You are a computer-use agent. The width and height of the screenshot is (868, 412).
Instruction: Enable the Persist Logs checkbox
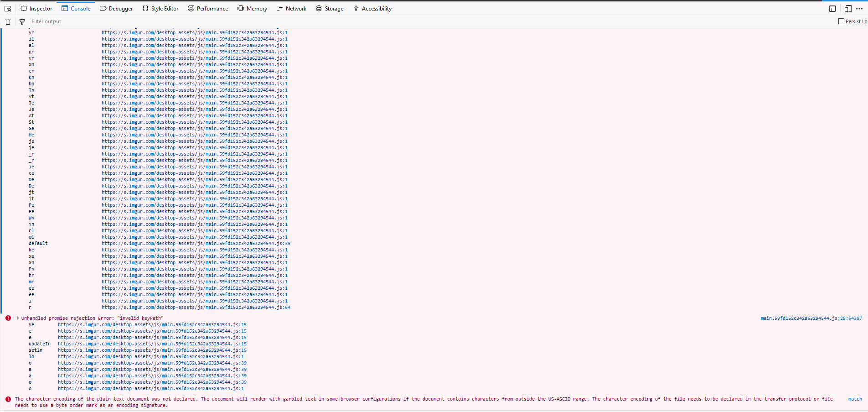point(841,21)
